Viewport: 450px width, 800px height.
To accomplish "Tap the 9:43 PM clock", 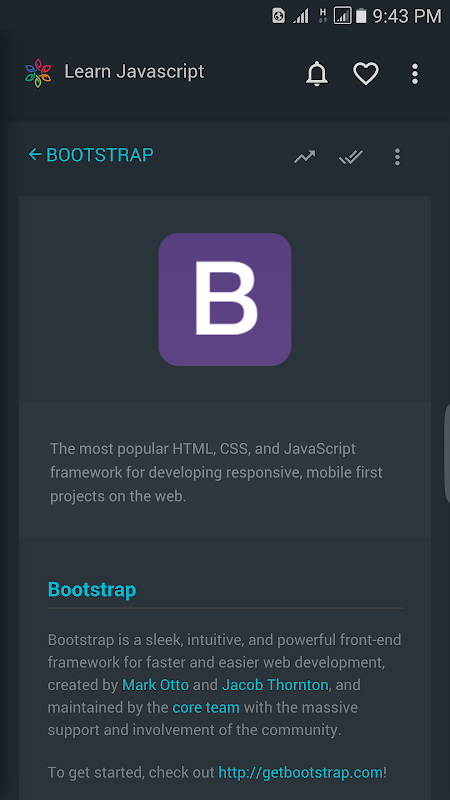I will (x=407, y=16).
